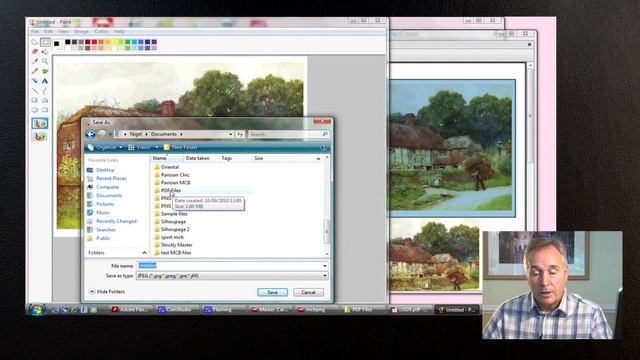
Task: Click the Nigel breadcrumb in address bar
Action: point(136,134)
